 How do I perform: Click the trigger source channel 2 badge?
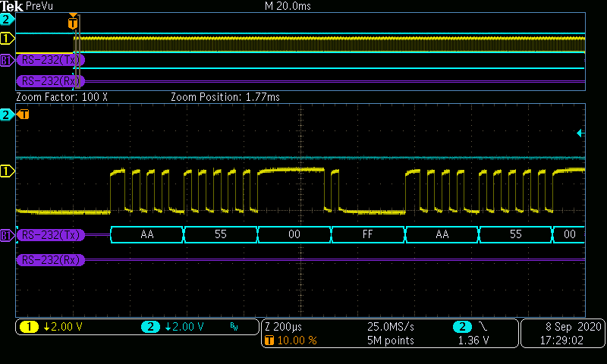point(461,327)
